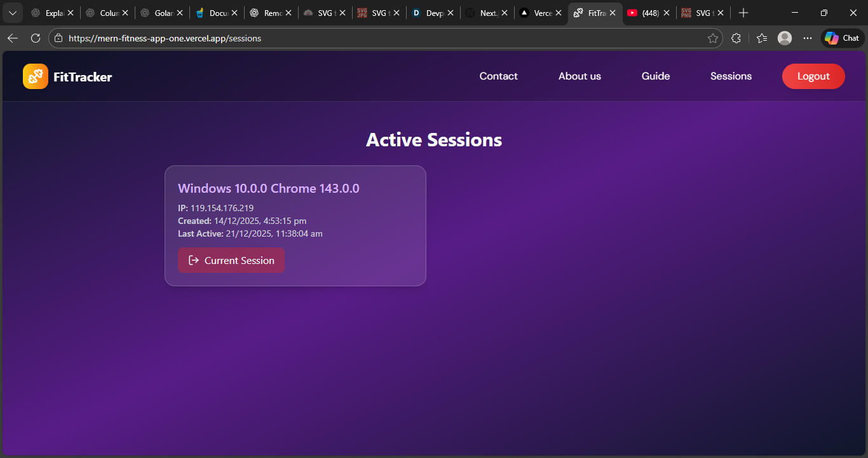Close the Golan tab

coord(180,13)
